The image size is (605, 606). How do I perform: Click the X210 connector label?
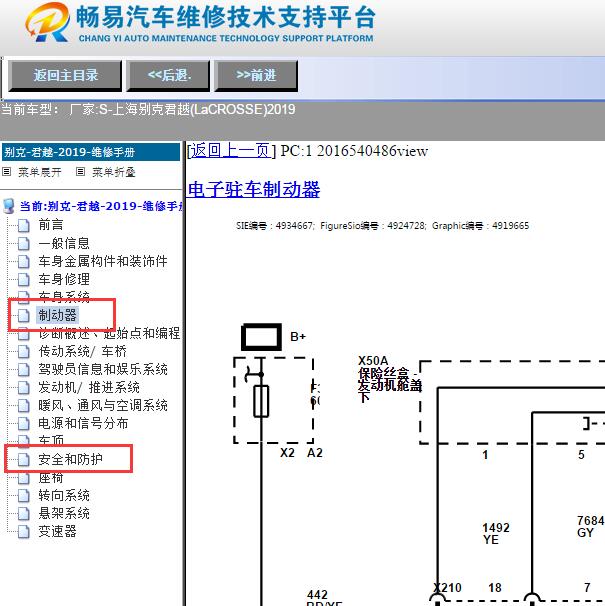tap(447, 588)
